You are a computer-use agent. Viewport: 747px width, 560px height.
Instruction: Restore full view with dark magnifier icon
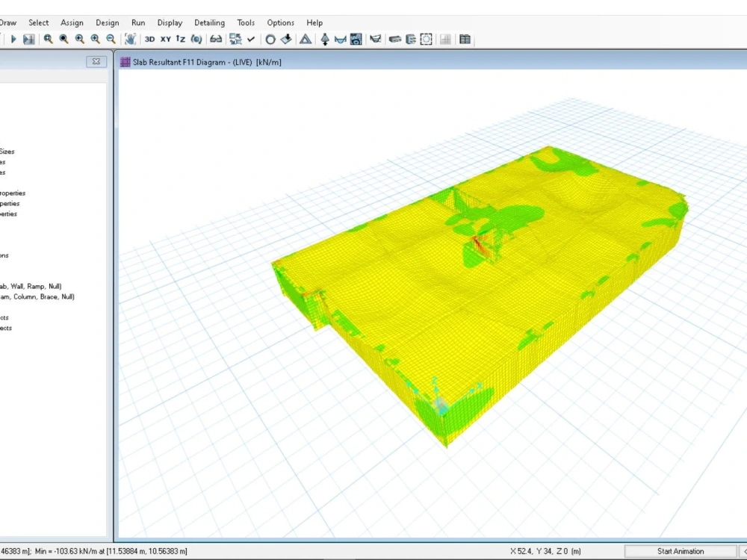pos(63,39)
